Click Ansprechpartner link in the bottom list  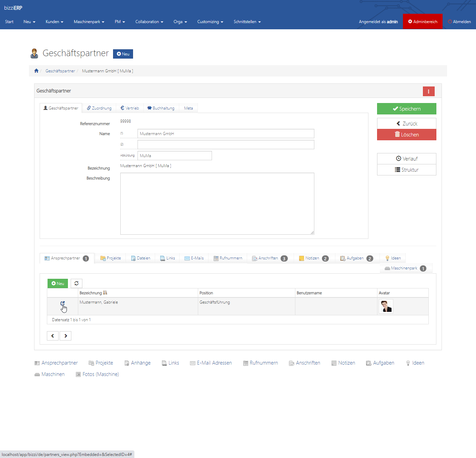tap(56, 363)
